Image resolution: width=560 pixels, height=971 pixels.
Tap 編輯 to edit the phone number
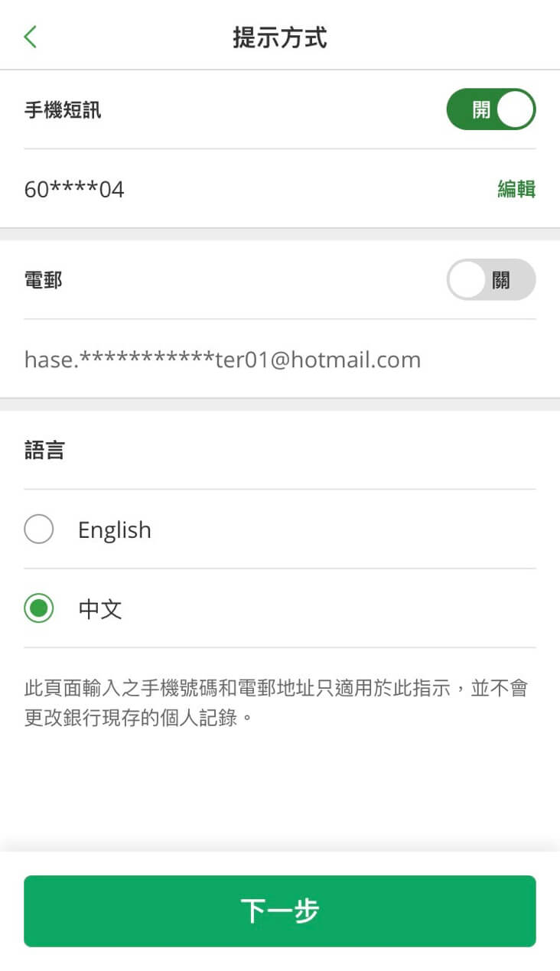click(516, 189)
